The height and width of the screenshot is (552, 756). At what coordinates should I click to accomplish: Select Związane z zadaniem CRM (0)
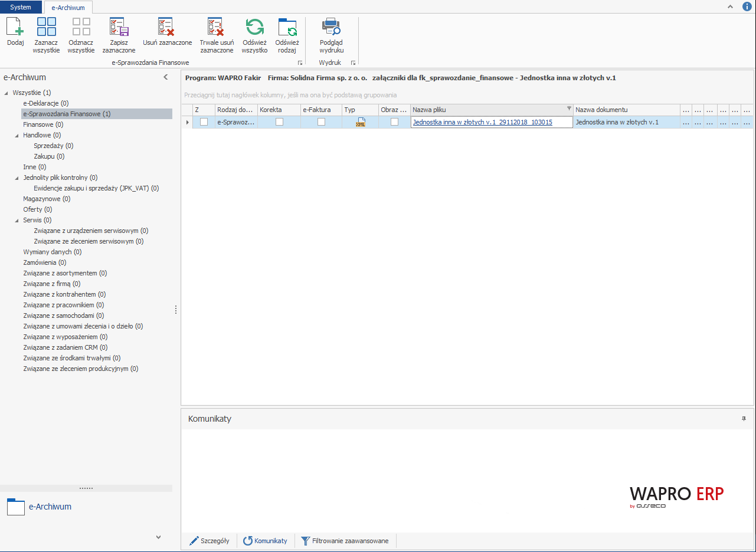coord(66,347)
